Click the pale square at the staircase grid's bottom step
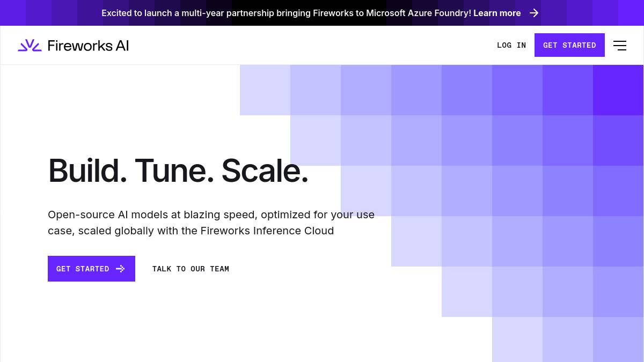Image resolution: width=644 pixels, height=362 pixels. (x=517, y=339)
